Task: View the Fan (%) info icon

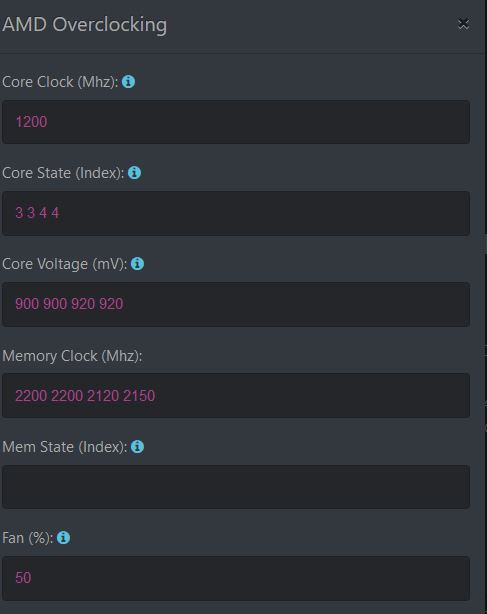Action: click(x=63, y=538)
